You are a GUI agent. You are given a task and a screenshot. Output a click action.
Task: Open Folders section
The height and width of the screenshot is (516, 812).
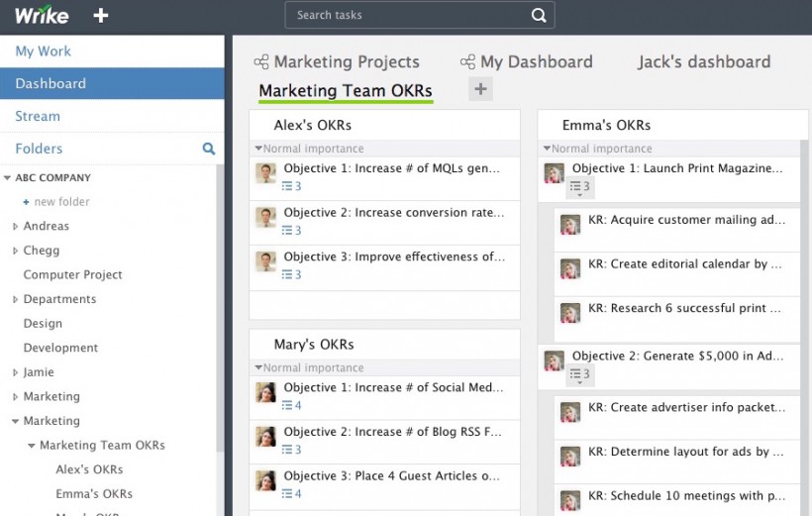pyautogui.click(x=39, y=149)
